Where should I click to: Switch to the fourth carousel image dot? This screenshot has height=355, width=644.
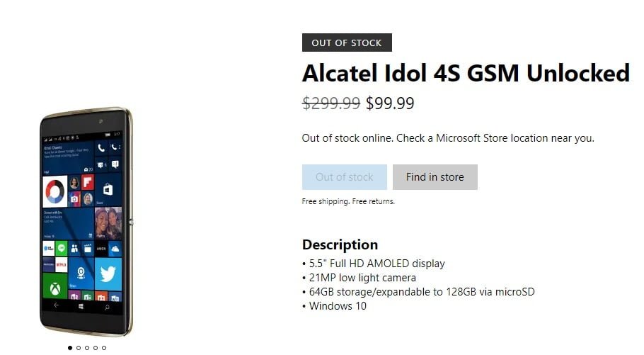96,348
